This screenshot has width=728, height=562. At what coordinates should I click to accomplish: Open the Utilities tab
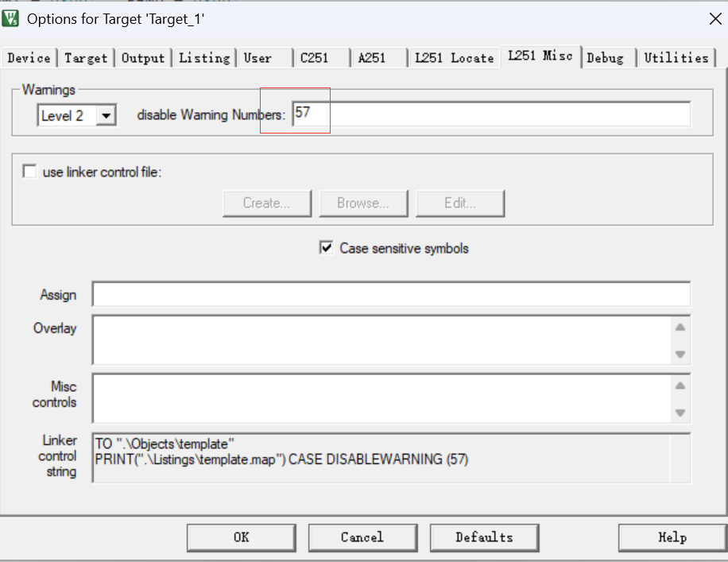676,58
